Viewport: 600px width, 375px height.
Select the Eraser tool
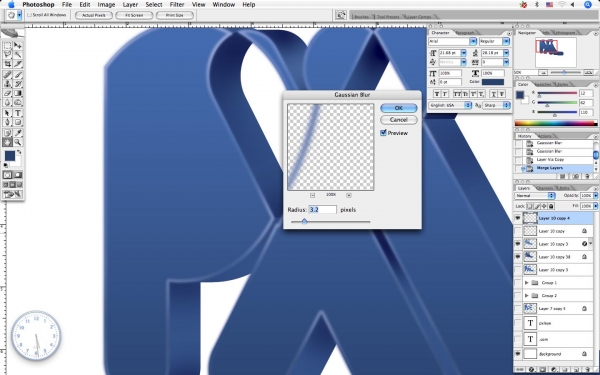tap(7, 93)
